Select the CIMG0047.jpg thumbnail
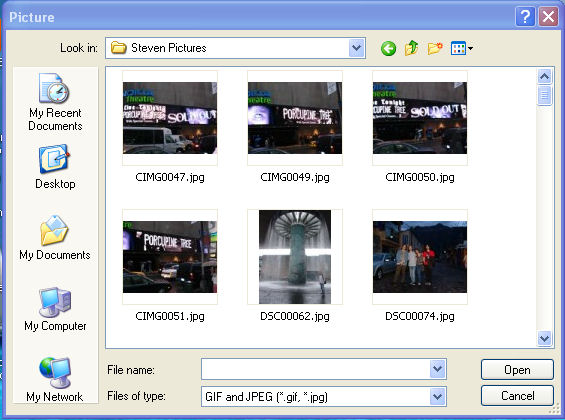 click(x=170, y=118)
